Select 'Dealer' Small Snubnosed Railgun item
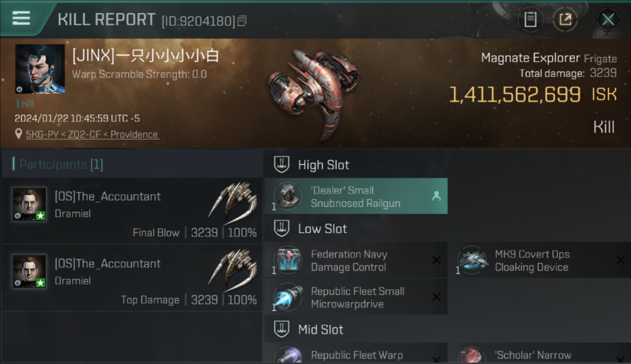631x364 pixels. tap(356, 196)
